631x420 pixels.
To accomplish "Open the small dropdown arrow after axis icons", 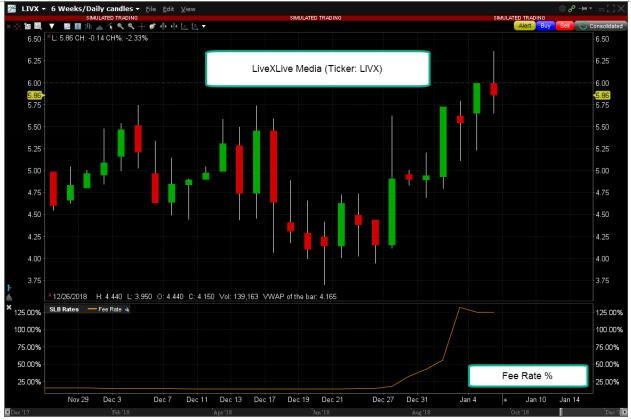I will (x=204, y=26).
